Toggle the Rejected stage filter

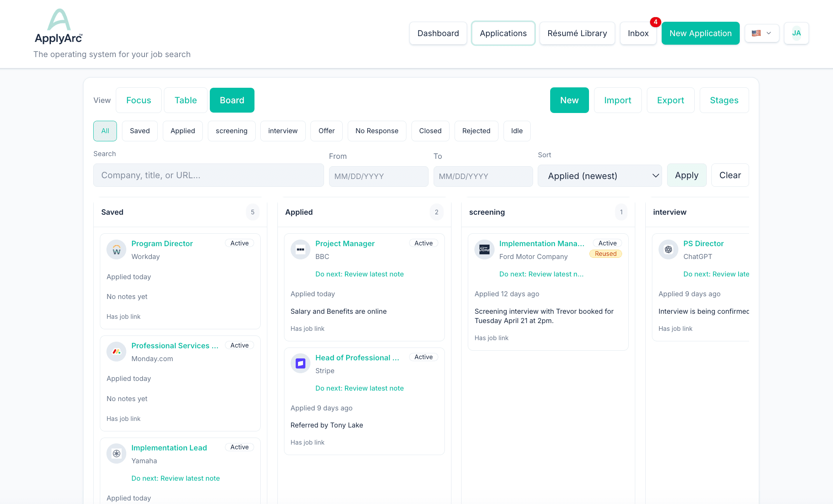(x=476, y=131)
